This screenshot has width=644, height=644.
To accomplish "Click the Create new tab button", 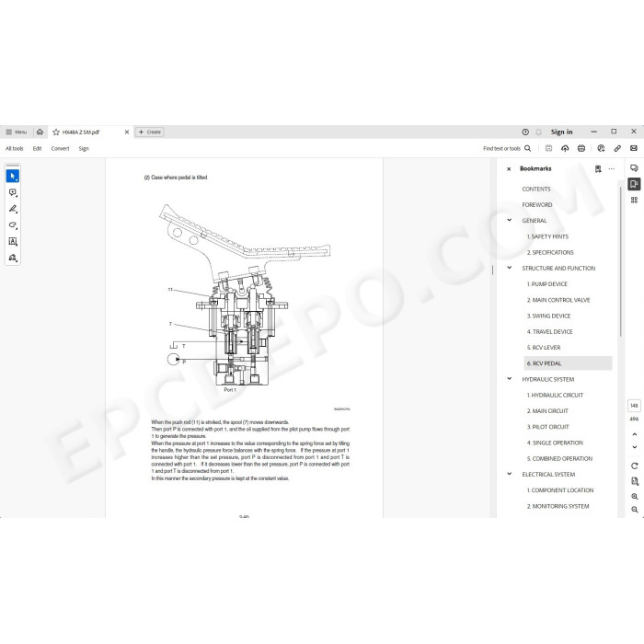I will click(150, 132).
